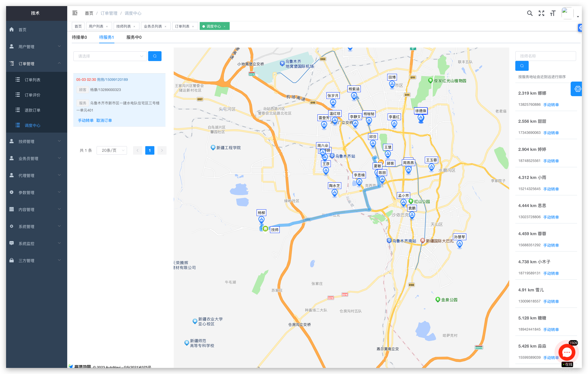Viewport: 588px width, 374px height.
Task: Open the avatar dropdown arrow at top right
Action: pos(578,17)
